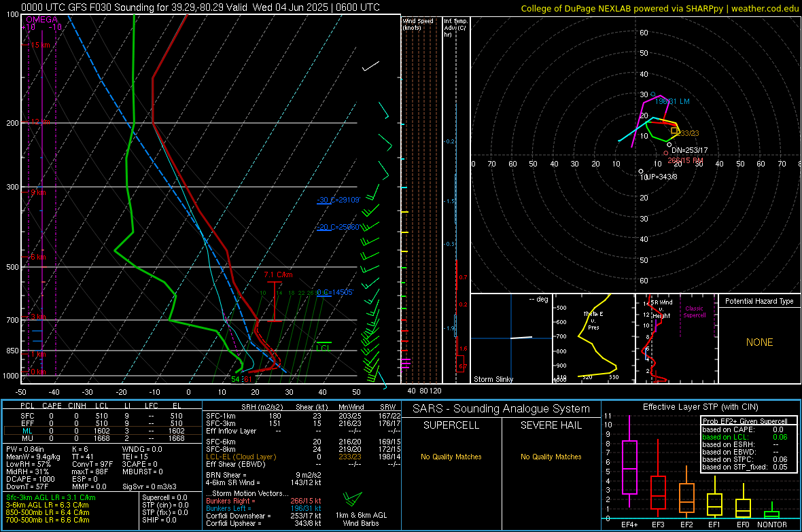802x532 pixels.
Task: Click the 'based on STP_fixed: 0.05' line
Action: pyautogui.click(x=745, y=467)
